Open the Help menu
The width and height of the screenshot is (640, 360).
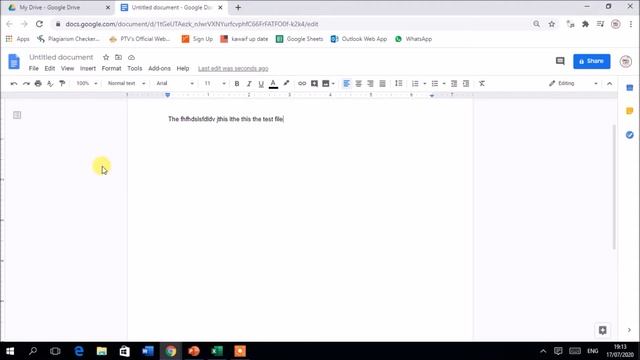pyautogui.click(x=183, y=68)
